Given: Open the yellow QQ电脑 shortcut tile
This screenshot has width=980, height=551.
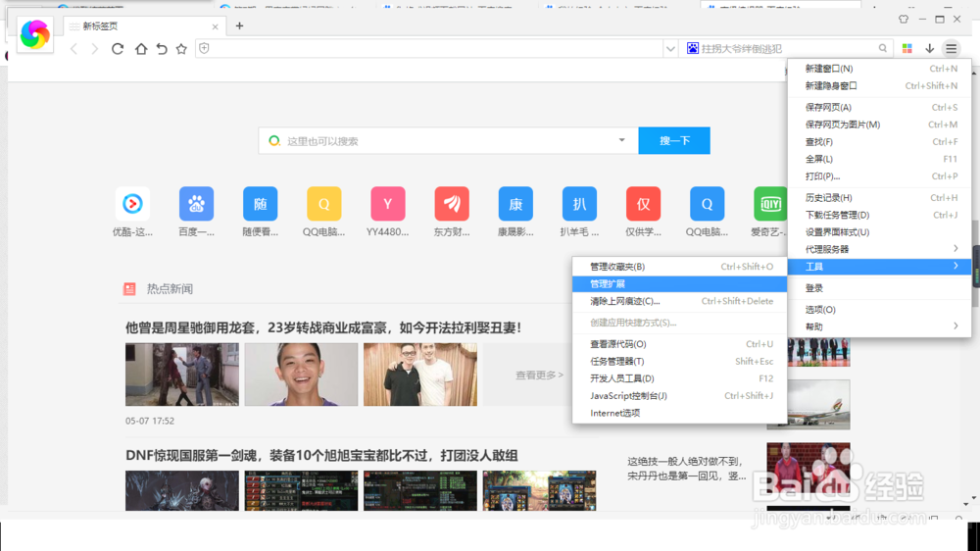Looking at the screenshot, I should point(323,203).
